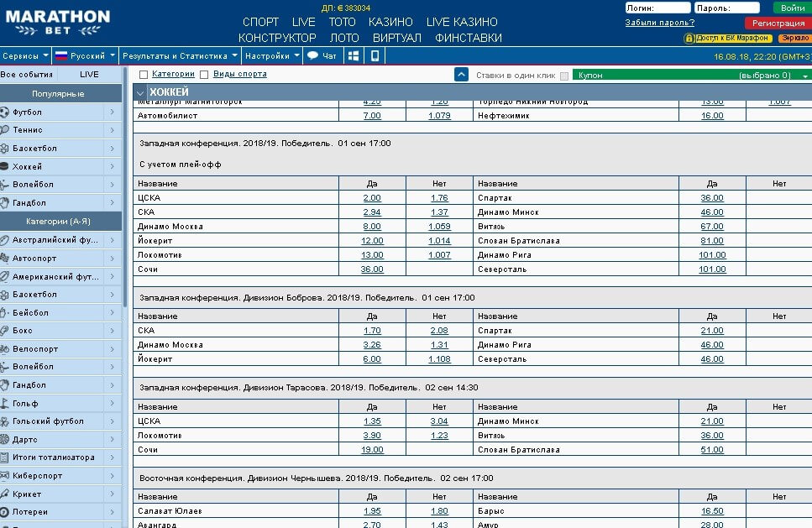Click the Австралийский футбол sport icon
812x528 pixels.
[x=5, y=240]
